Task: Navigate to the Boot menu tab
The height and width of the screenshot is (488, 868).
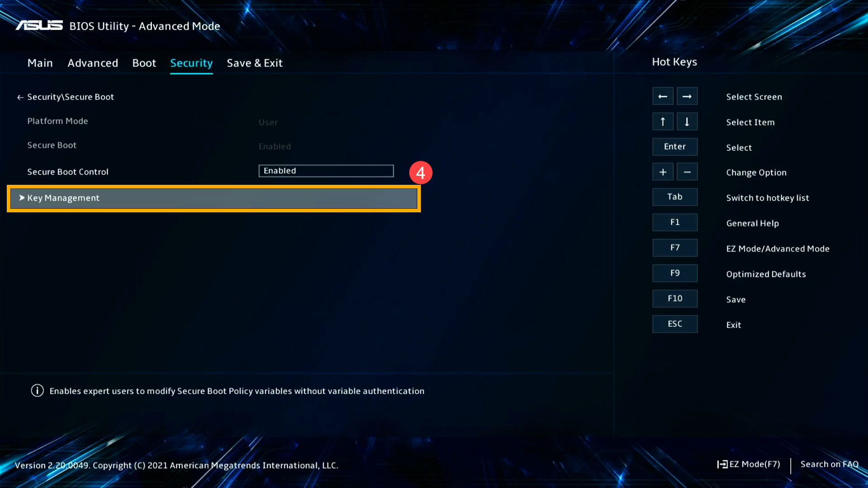Action: coord(144,62)
